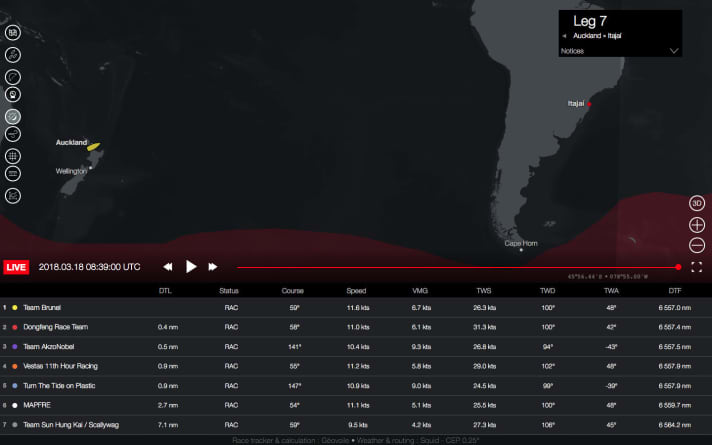Open the chart graph icon in sidebar
Viewport: 712px width, 445px height.
(x=13, y=196)
